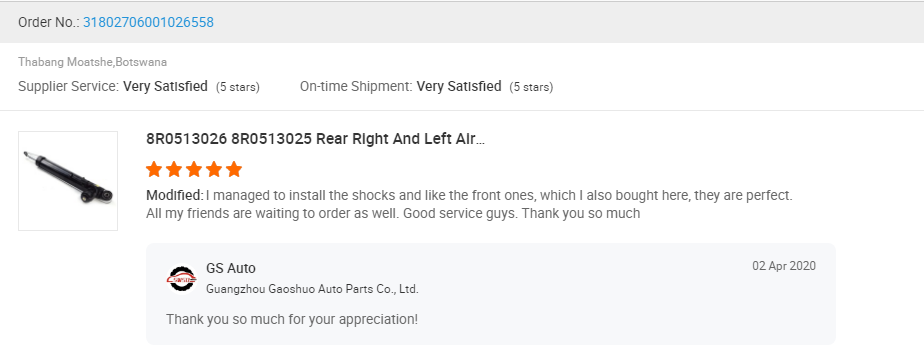Click the '(5 stars)' text beside On-time Shipment

pos(531,87)
